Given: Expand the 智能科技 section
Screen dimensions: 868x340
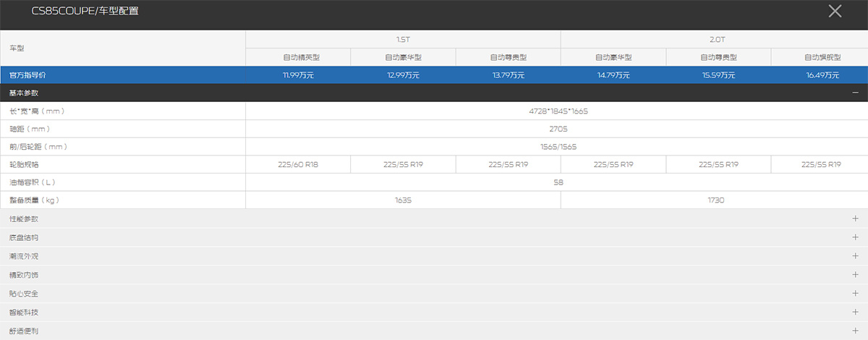Looking at the screenshot, I should [855, 313].
